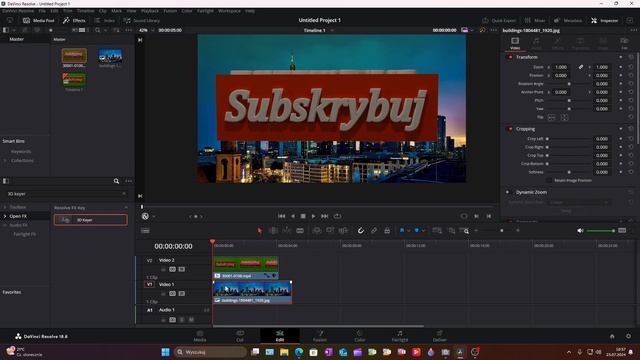Select the buildings thumbnail in media pool
The height and width of the screenshot is (360, 640).
click(110, 56)
